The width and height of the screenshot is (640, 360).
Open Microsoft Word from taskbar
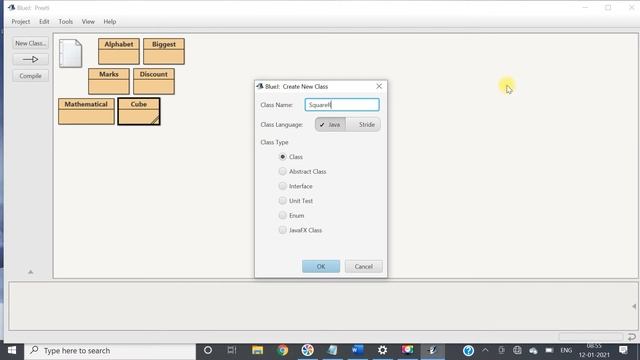(x=358, y=350)
